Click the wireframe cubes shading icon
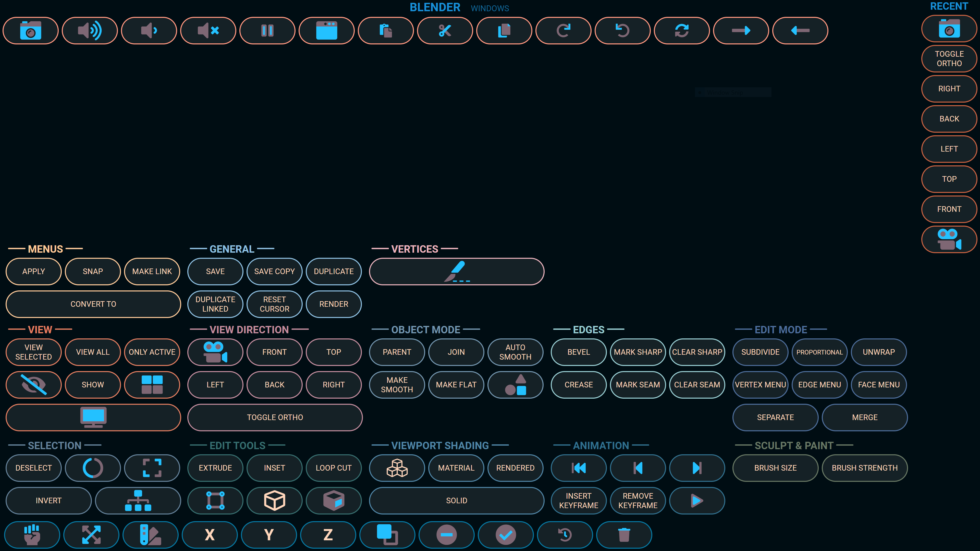980x551 pixels. click(x=397, y=468)
